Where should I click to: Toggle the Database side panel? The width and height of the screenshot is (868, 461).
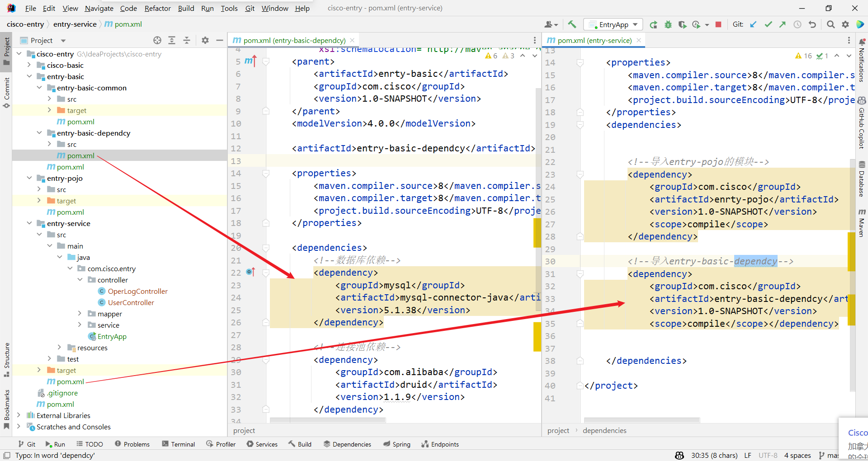coord(862,179)
